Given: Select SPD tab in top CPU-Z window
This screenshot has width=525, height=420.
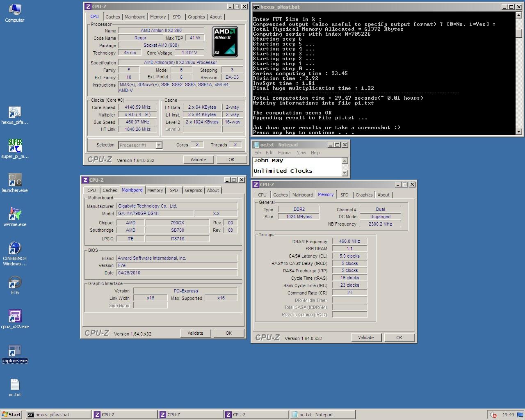Looking at the screenshot, I should tap(177, 17).
